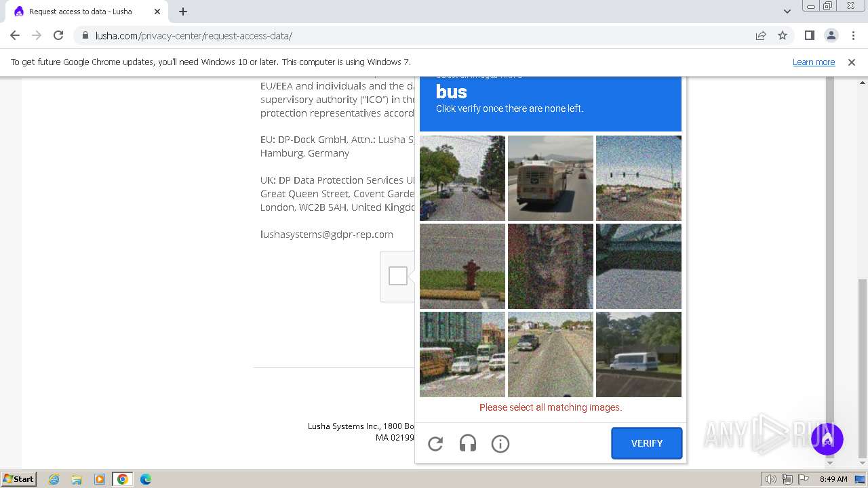Click the system clock 8:49 AM
This screenshot has height=488, width=868.
(x=833, y=479)
